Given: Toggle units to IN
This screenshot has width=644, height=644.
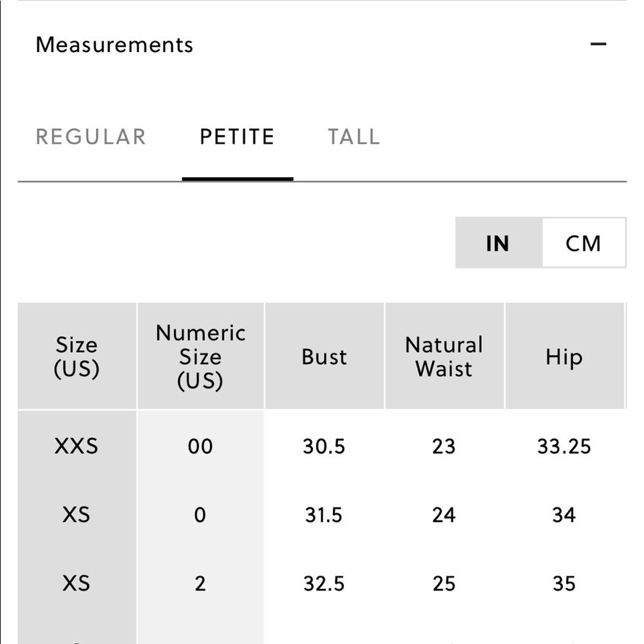Looking at the screenshot, I should [498, 243].
